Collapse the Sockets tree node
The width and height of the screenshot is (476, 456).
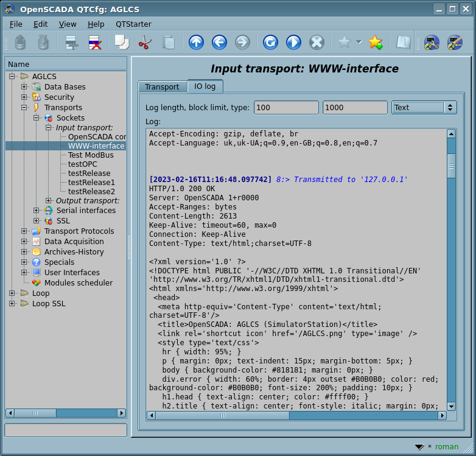tap(36, 118)
